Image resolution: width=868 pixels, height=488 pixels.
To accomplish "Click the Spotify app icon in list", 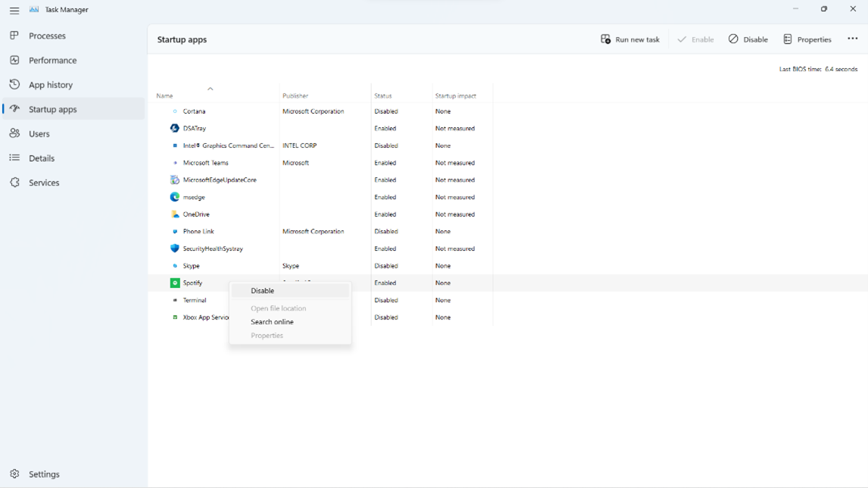I will (175, 283).
